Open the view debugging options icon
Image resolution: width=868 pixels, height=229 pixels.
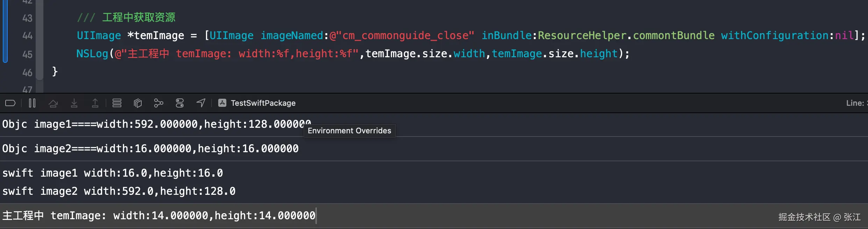click(117, 103)
